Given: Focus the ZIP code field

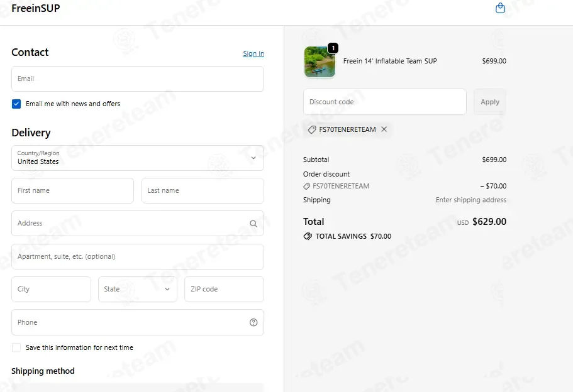Looking at the screenshot, I should pyautogui.click(x=225, y=289).
